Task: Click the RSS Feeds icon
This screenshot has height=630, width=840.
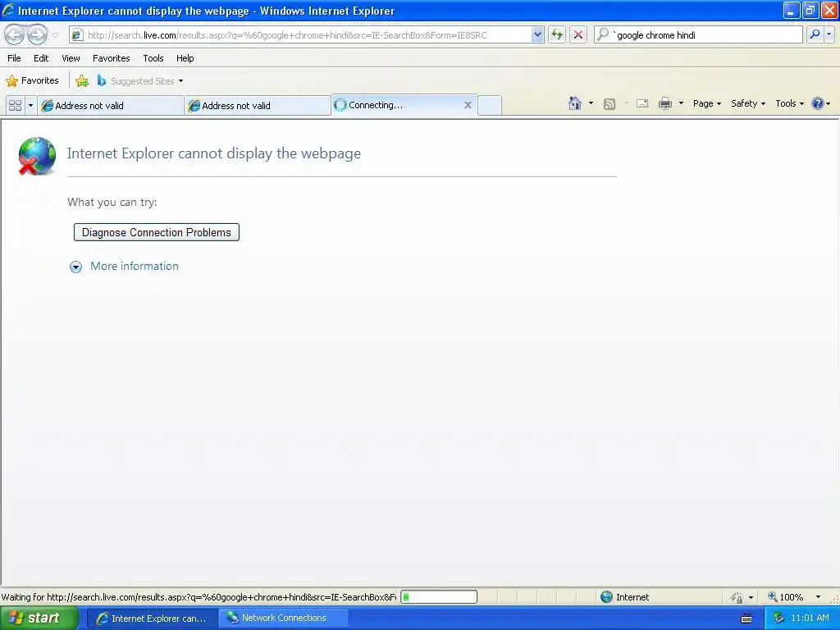Action: (609, 104)
